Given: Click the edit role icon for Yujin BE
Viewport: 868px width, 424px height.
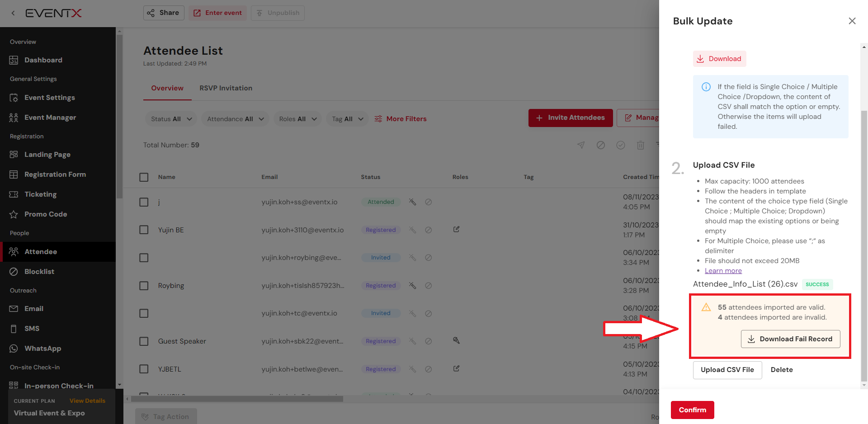Looking at the screenshot, I should pyautogui.click(x=456, y=230).
